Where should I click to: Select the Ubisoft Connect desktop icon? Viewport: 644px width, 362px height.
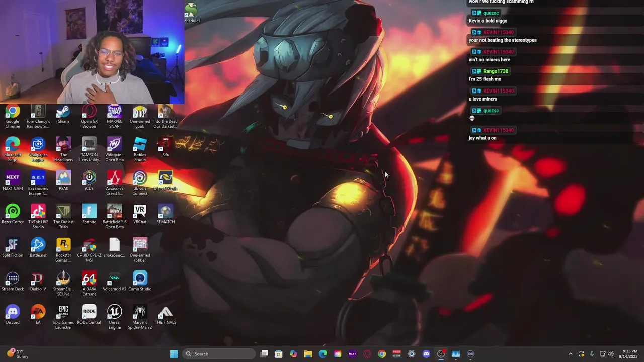pyautogui.click(x=140, y=184)
